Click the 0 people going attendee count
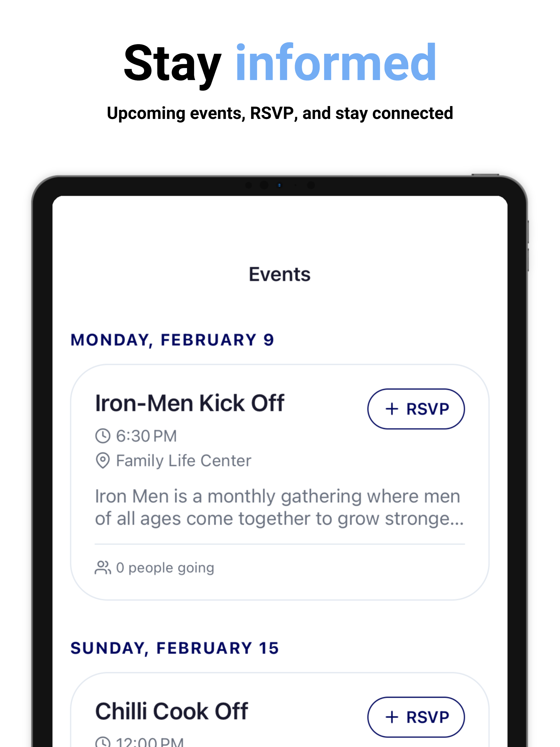 pyautogui.click(x=165, y=568)
